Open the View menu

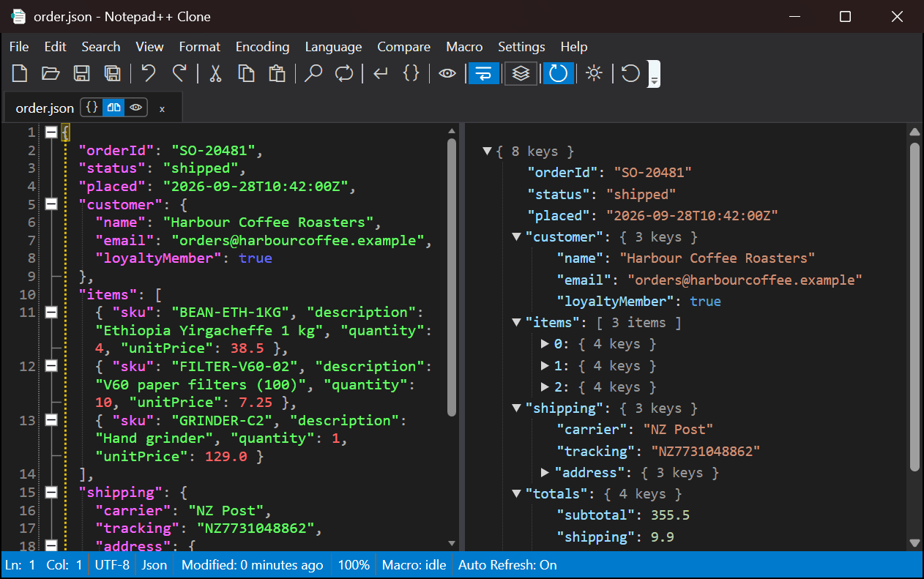pos(149,46)
